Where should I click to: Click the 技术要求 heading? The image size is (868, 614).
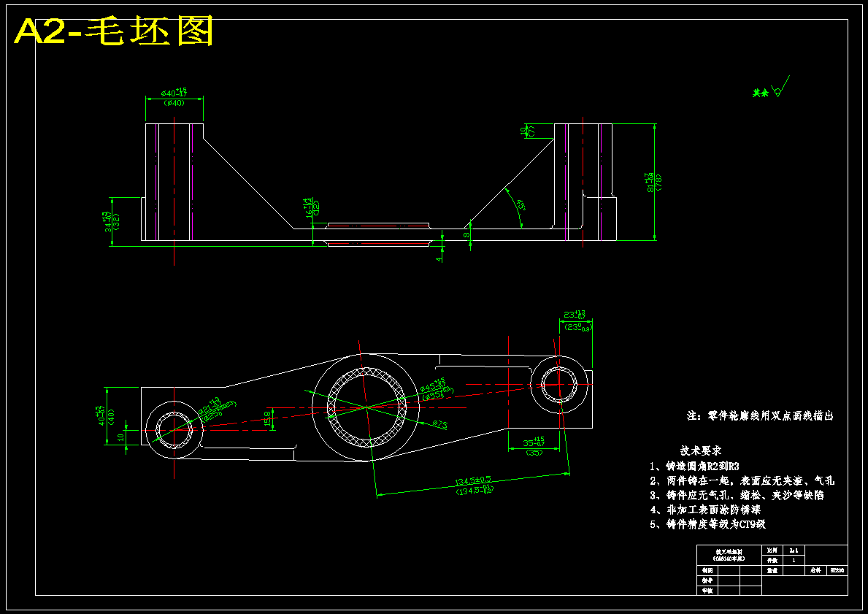pyautogui.click(x=701, y=450)
